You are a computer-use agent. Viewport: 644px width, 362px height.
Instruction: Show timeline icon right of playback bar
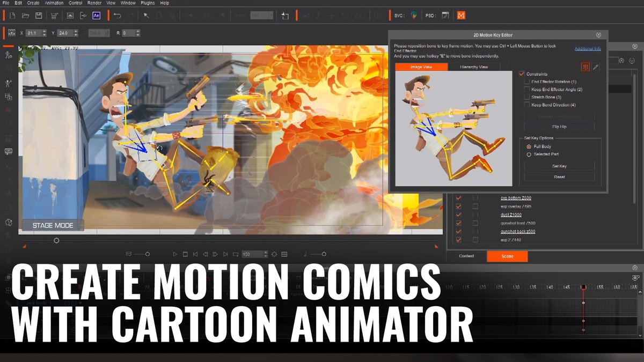pos(284,254)
